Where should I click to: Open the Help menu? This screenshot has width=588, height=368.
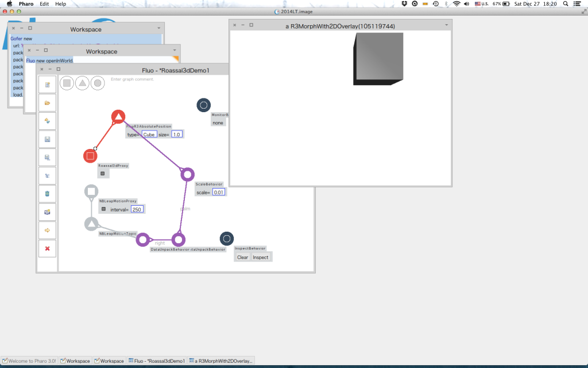click(60, 4)
